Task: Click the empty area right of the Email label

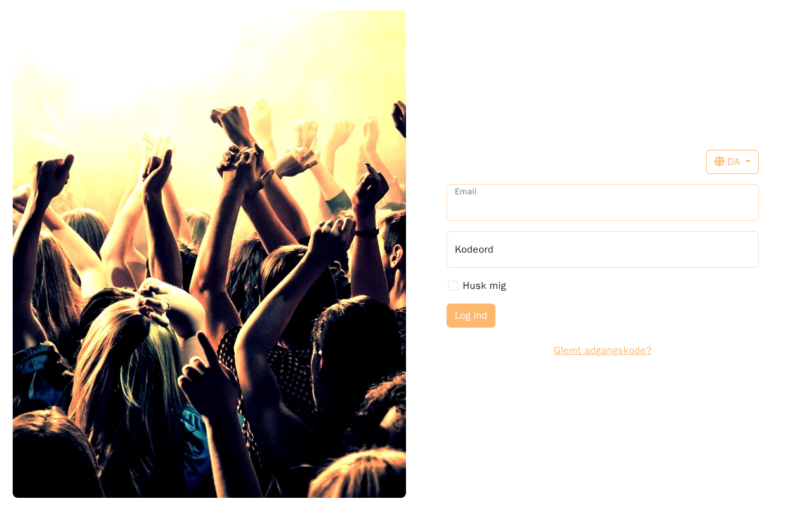Action: pyautogui.click(x=615, y=203)
